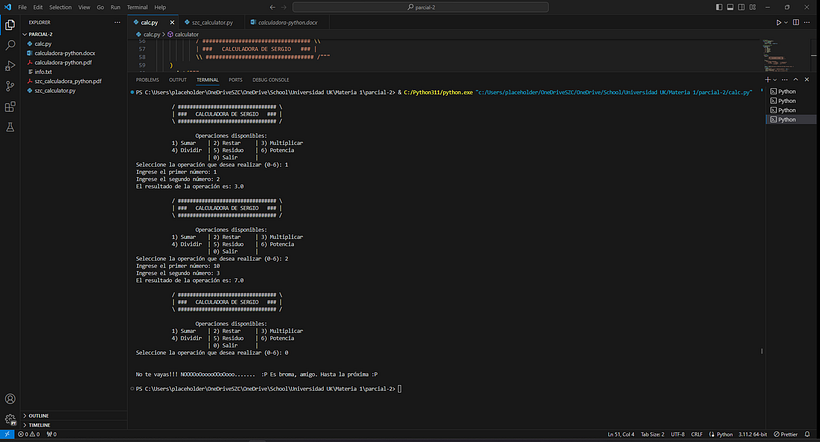
Task: Open calculadora-python.pdf in Explorer
Action: tap(74, 63)
